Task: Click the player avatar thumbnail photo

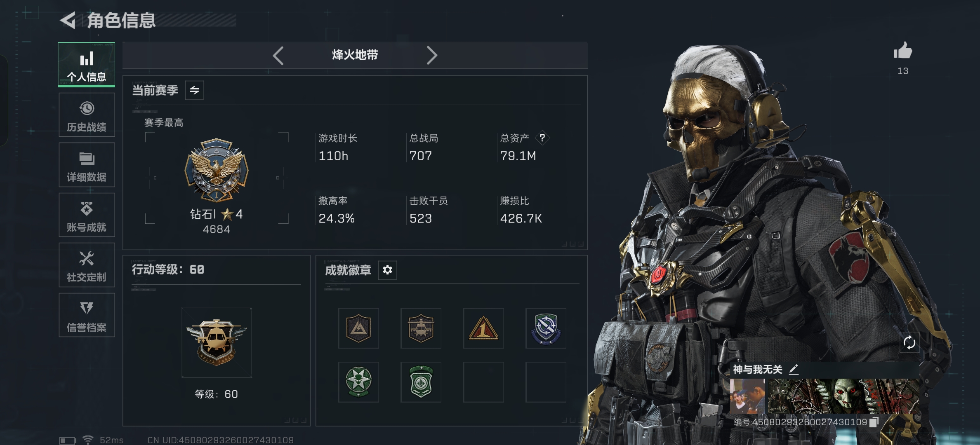Action: (x=747, y=396)
